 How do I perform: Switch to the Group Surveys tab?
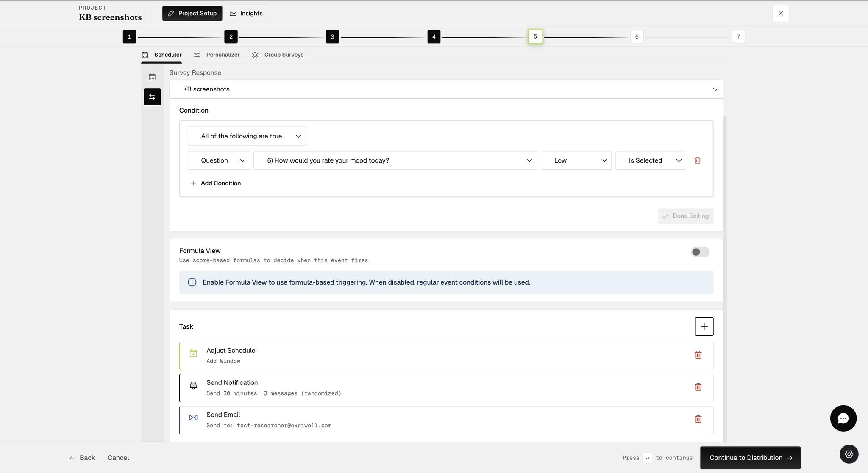click(x=278, y=55)
